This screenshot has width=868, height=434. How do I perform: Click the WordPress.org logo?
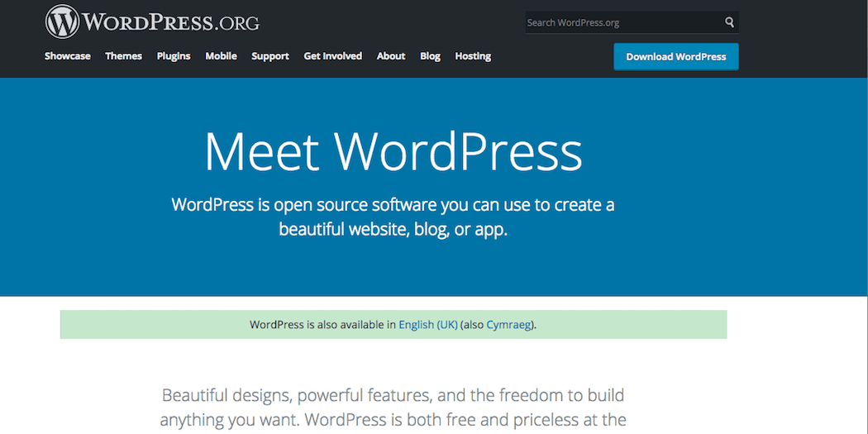pyautogui.click(x=152, y=21)
